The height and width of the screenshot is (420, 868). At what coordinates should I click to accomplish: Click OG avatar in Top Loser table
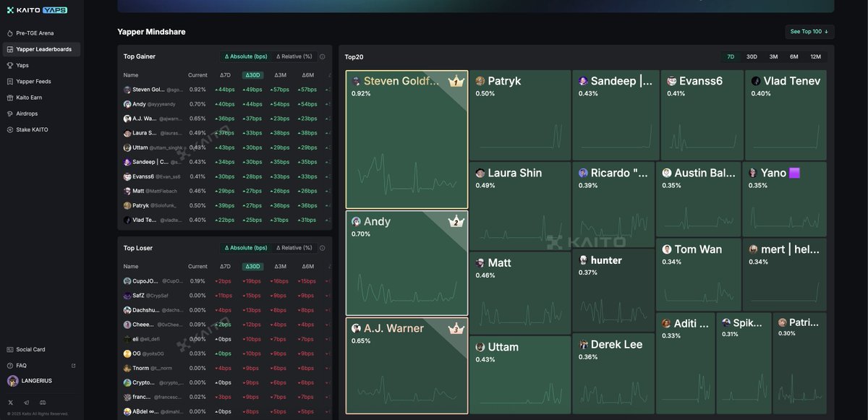click(127, 353)
